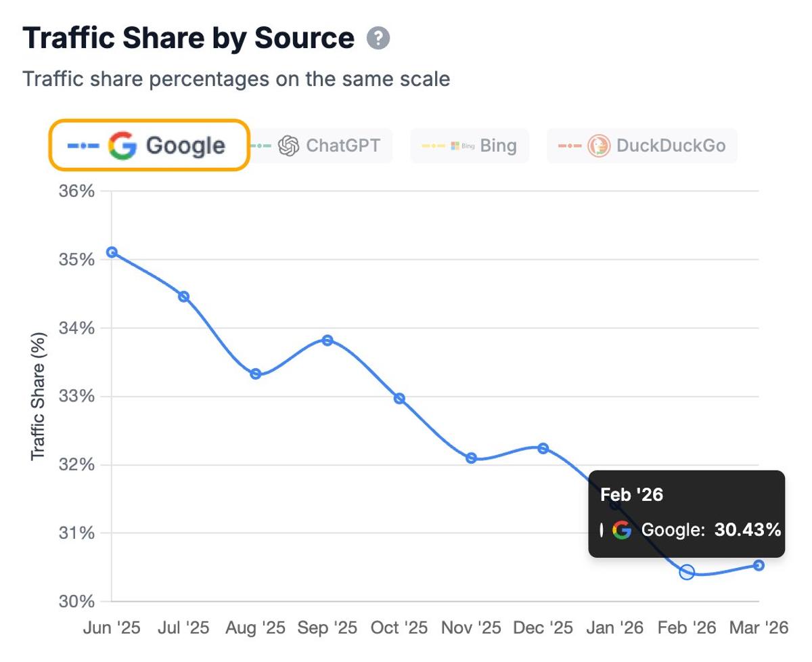Select the Sep '25 data point peak

point(328,339)
